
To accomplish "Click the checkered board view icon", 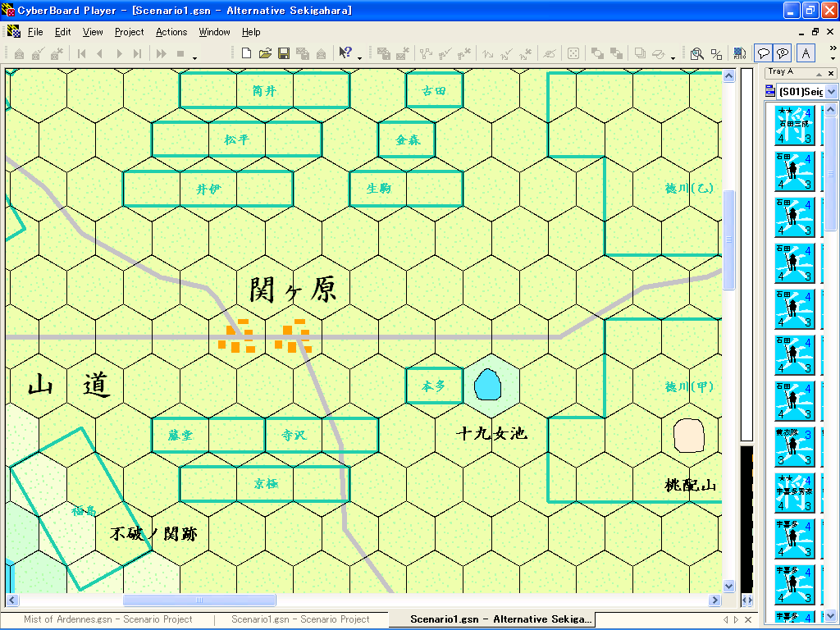I will [739, 54].
